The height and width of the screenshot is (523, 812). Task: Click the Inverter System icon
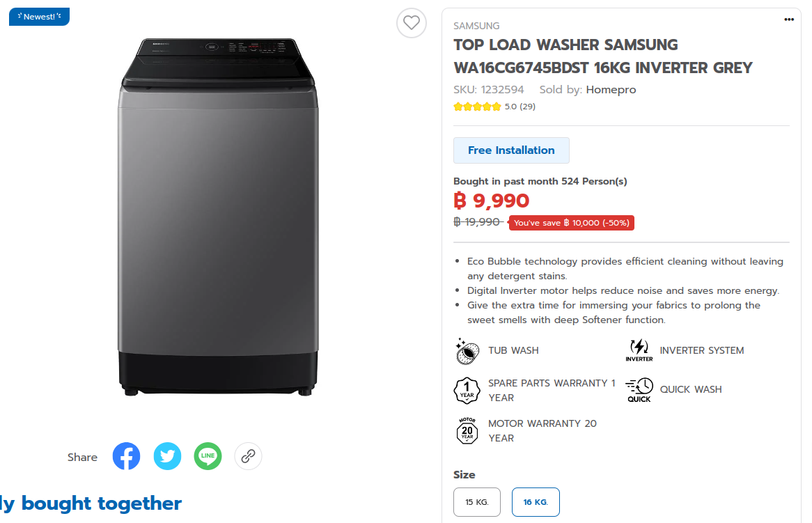tap(639, 350)
